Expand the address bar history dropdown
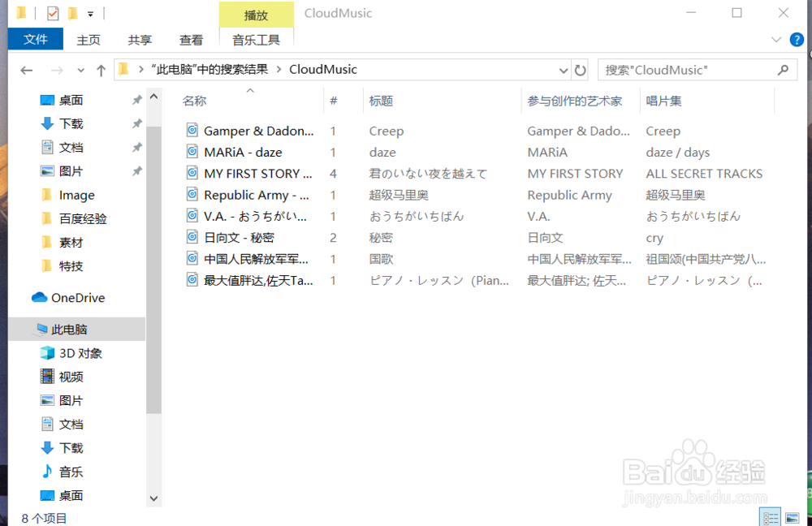Image resolution: width=812 pixels, height=526 pixels. (x=564, y=70)
